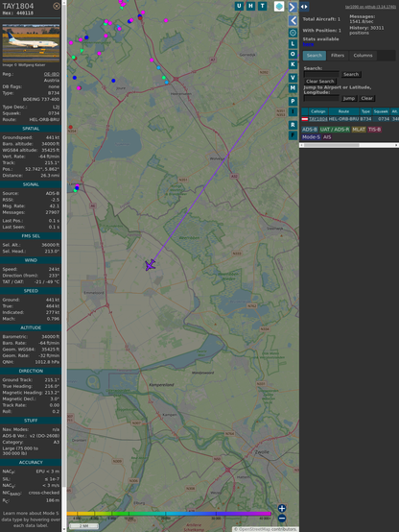The image size is (399, 532).
Task: Click the HEL-ORB-BRU route in table row
Action: pyautogui.click(x=343, y=119)
